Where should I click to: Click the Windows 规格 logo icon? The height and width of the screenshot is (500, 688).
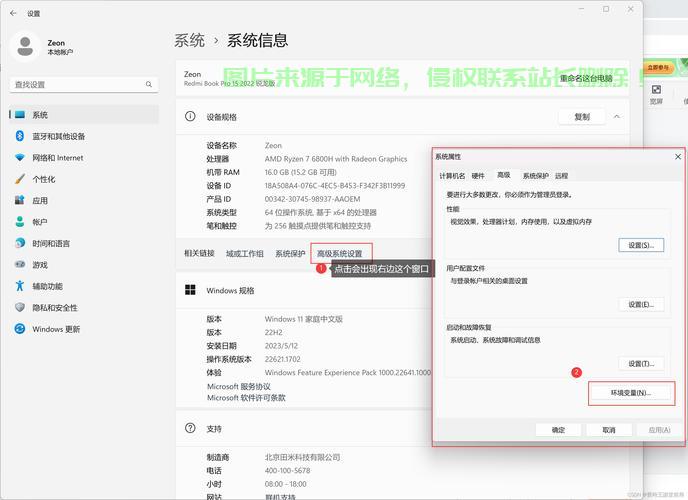[190, 290]
